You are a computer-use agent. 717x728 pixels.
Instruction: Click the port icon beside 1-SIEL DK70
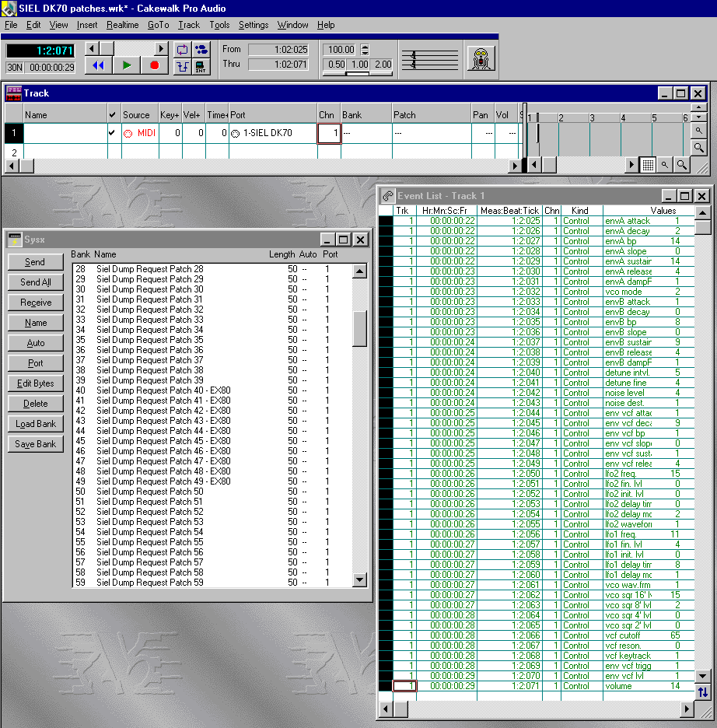coord(236,134)
